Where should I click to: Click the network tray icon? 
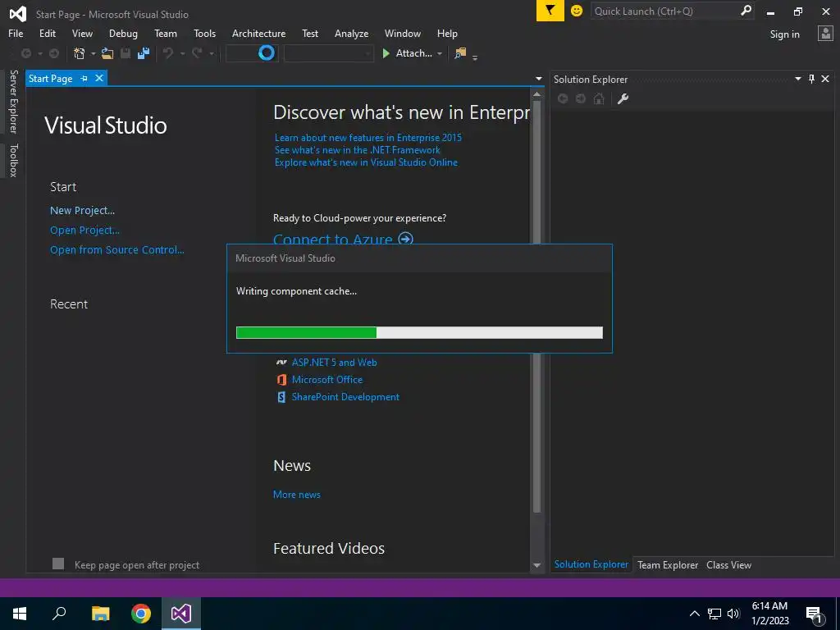[714, 614]
